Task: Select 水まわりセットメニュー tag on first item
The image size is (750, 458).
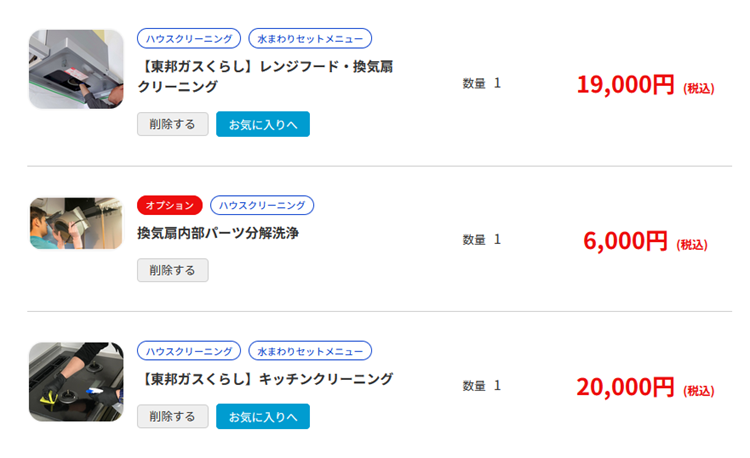Action: [310, 39]
